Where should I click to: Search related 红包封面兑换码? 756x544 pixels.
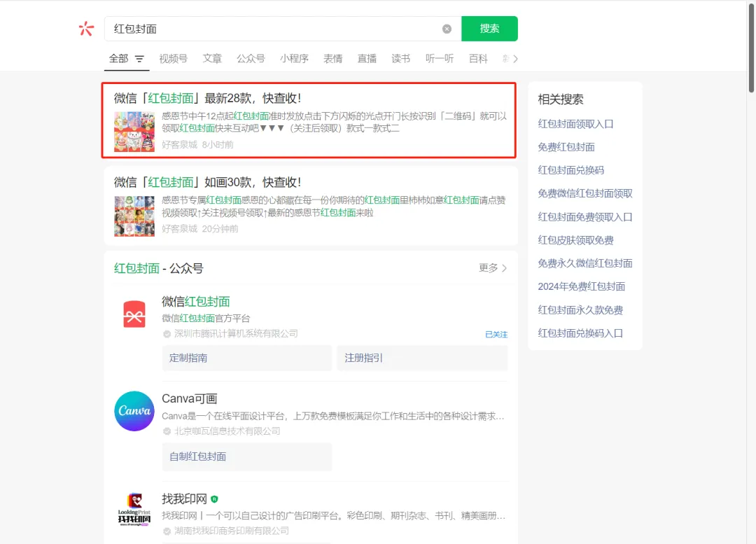pyautogui.click(x=571, y=170)
